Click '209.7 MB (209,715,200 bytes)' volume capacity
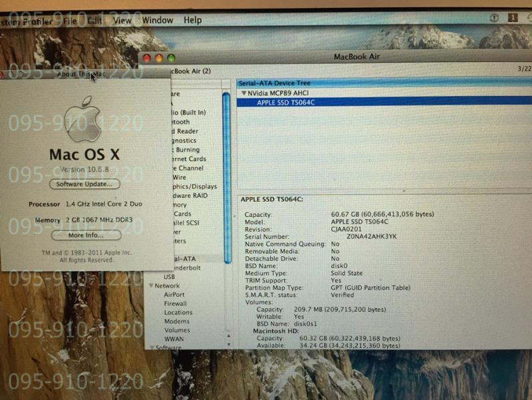The image size is (532, 400). tap(340, 309)
